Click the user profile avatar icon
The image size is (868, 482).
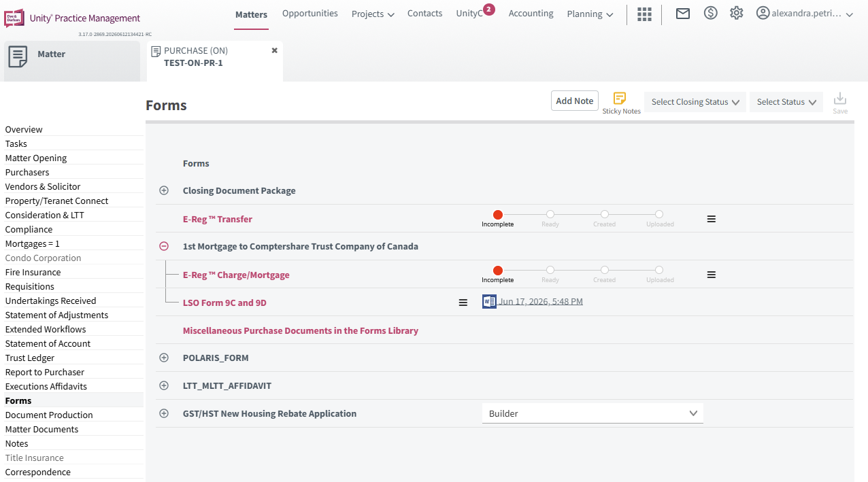coord(763,13)
